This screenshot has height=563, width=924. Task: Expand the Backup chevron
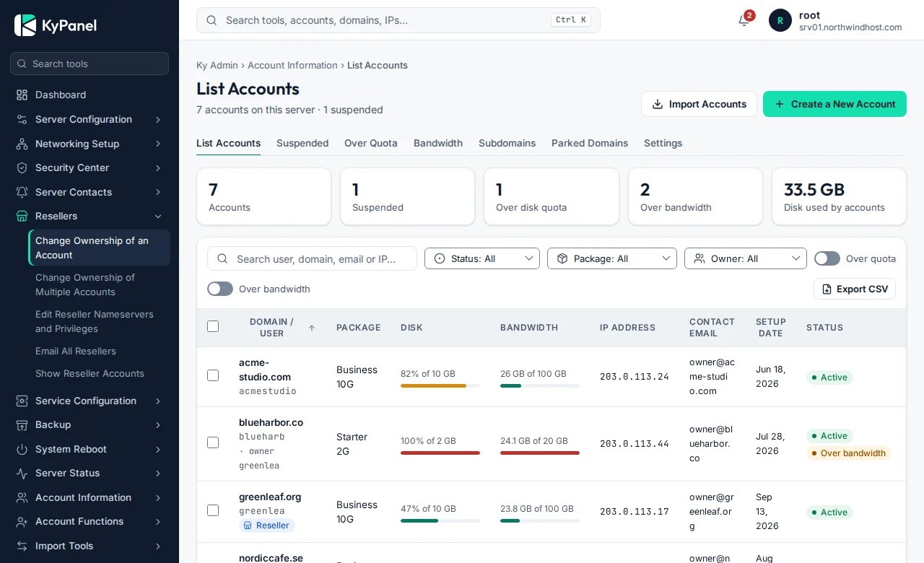[x=158, y=424]
